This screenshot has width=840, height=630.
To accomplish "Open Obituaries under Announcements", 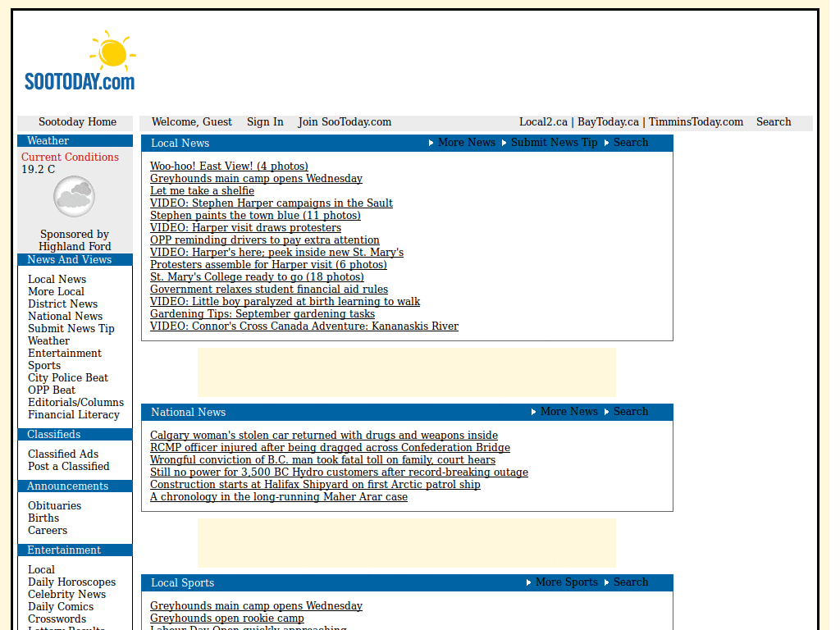I will pos(55,505).
